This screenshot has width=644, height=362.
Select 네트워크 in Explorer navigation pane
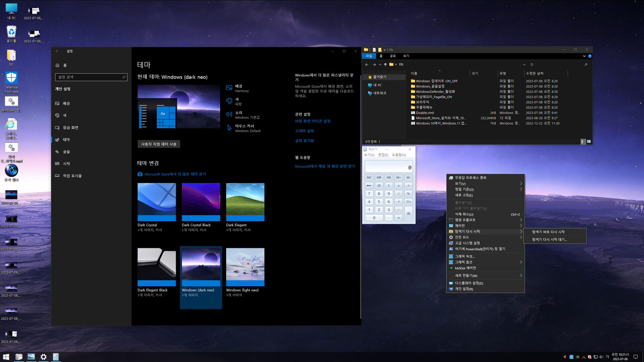[377, 93]
